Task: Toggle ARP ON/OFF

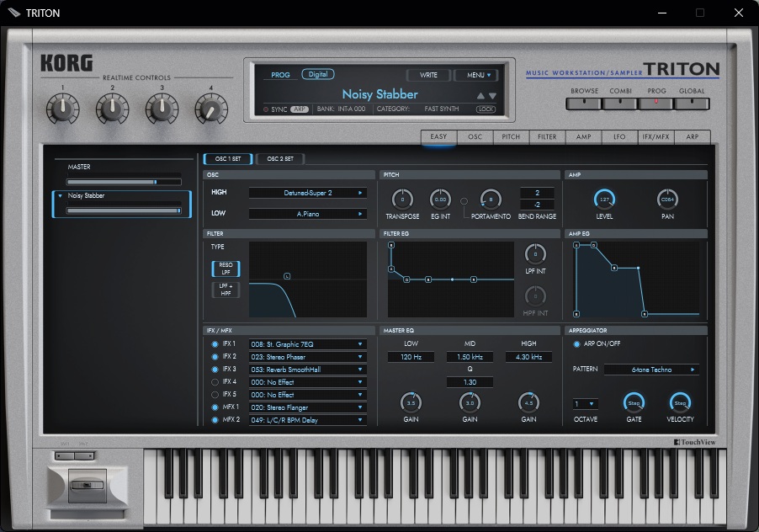Action: [576, 344]
